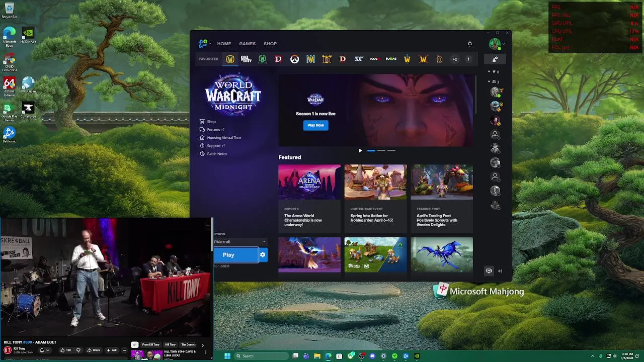Open File Explorer from the taskbar
The image size is (644, 362).
pyautogui.click(x=317, y=356)
